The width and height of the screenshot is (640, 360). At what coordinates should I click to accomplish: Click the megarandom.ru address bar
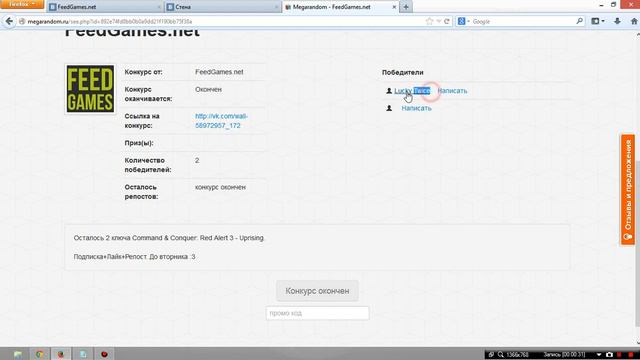[x=224, y=21]
